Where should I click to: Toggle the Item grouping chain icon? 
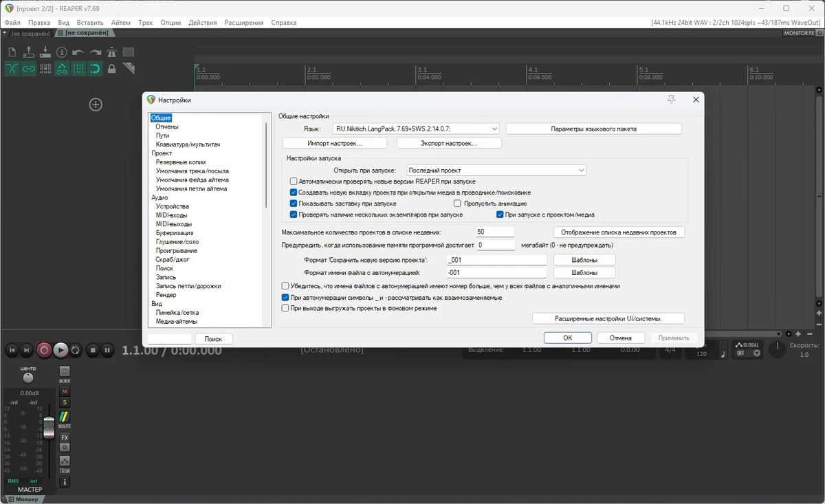[29, 69]
